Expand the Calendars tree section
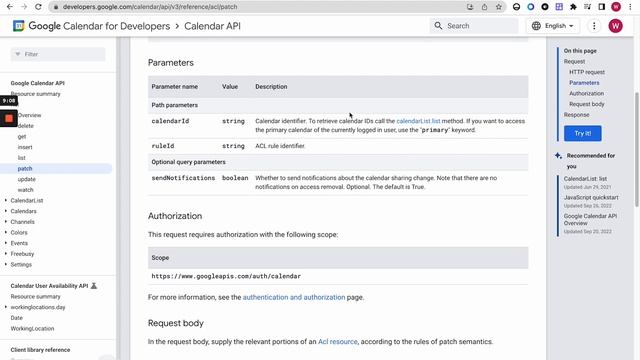The width and height of the screenshot is (640, 360). (x=6, y=211)
